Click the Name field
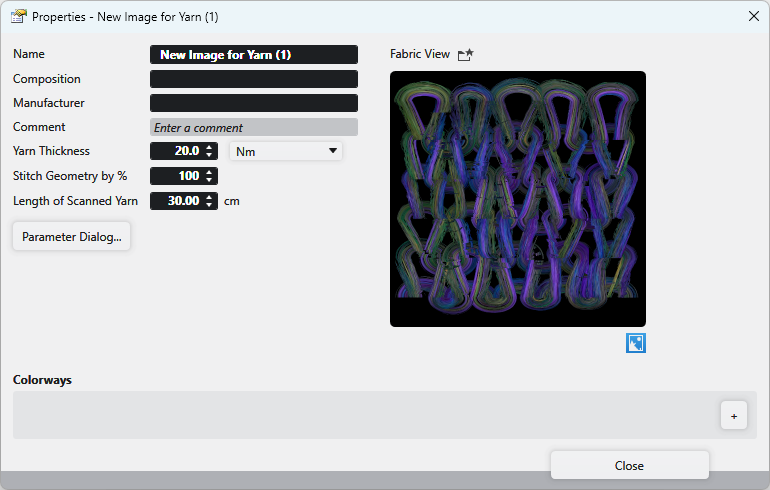The image size is (770, 490). tap(253, 55)
